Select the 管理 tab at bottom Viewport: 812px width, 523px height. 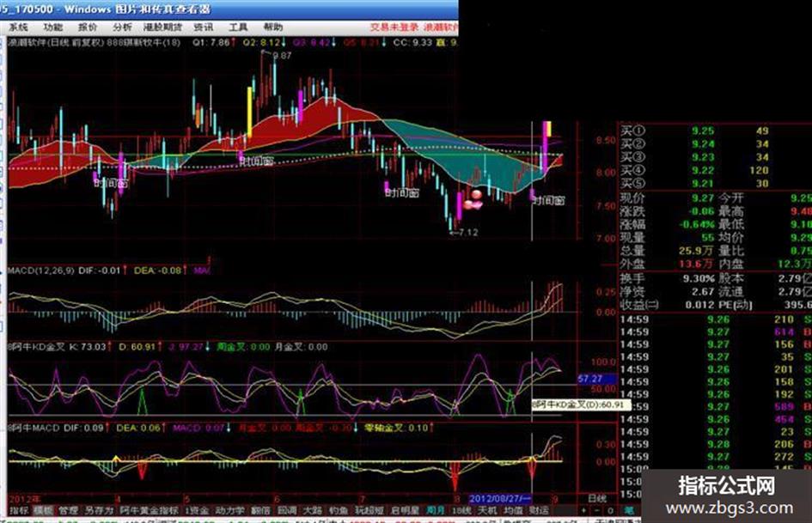coord(68,510)
